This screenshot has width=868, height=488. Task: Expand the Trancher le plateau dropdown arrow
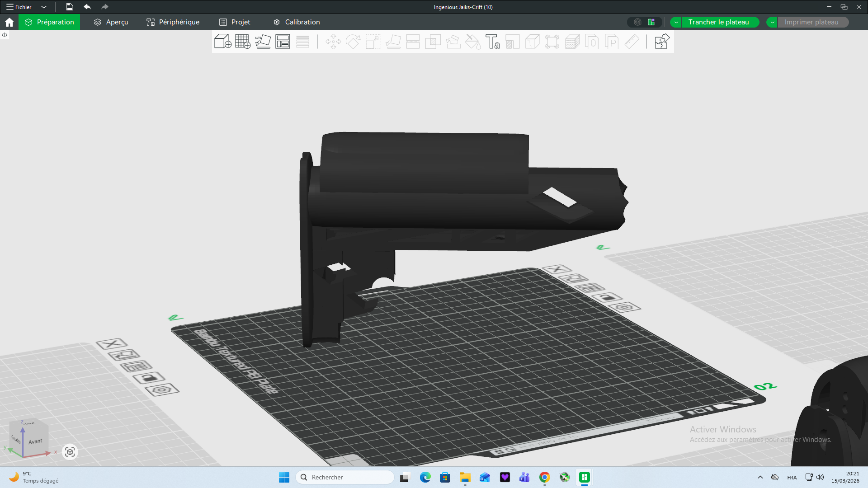tap(676, 22)
